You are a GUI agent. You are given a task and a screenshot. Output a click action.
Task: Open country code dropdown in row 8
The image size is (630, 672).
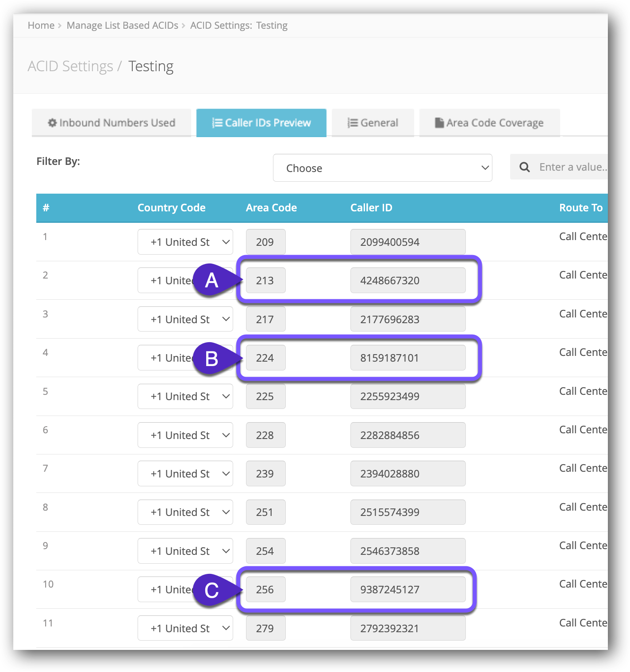point(185,512)
